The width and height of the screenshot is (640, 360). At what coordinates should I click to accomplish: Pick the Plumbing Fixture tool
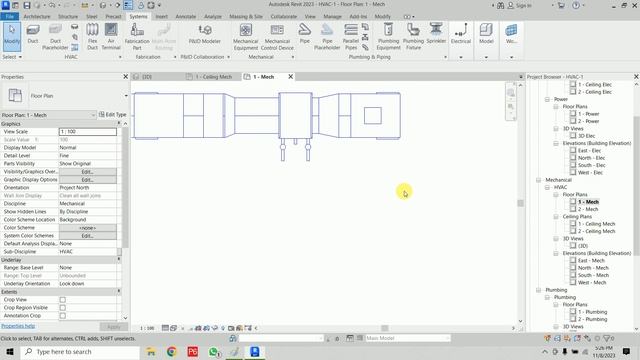click(413, 37)
